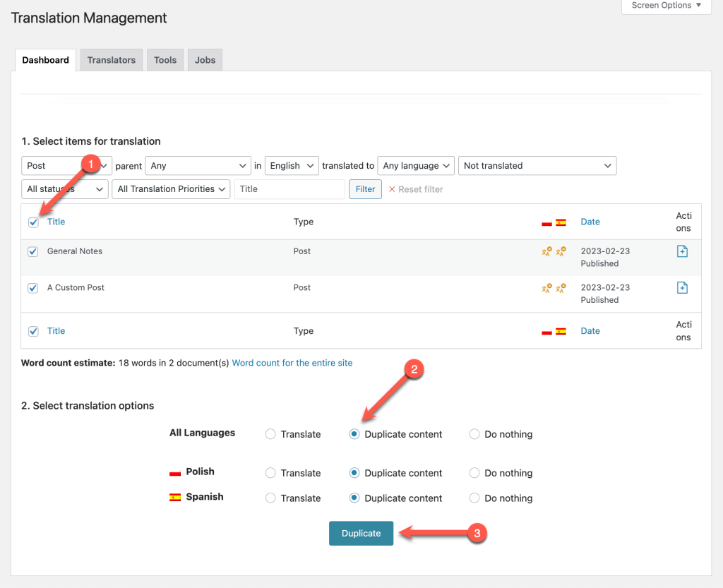The image size is (723, 588).
Task: Click the Polish flag icon in table header
Action: pyautogui.click(x=546, y=221)
